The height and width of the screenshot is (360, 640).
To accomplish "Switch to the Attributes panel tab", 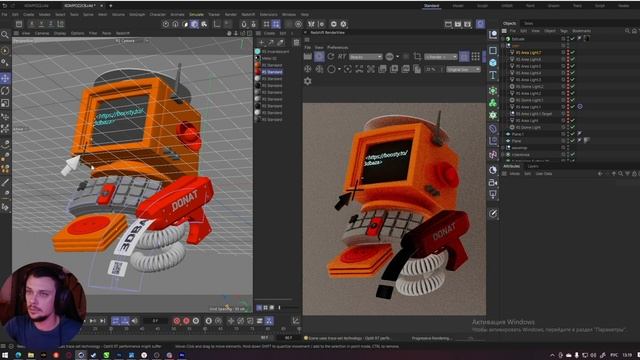I will coord(511,167).
